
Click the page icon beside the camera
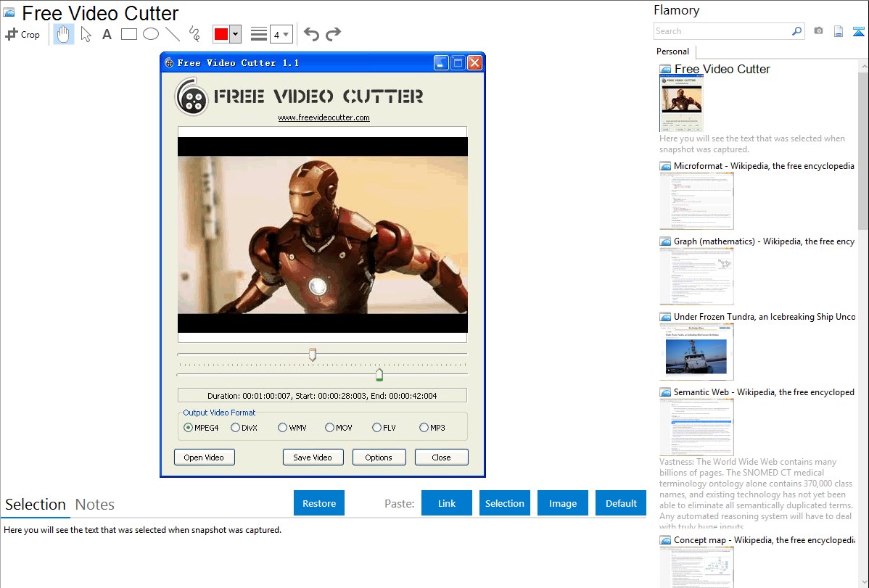point(839,31)
